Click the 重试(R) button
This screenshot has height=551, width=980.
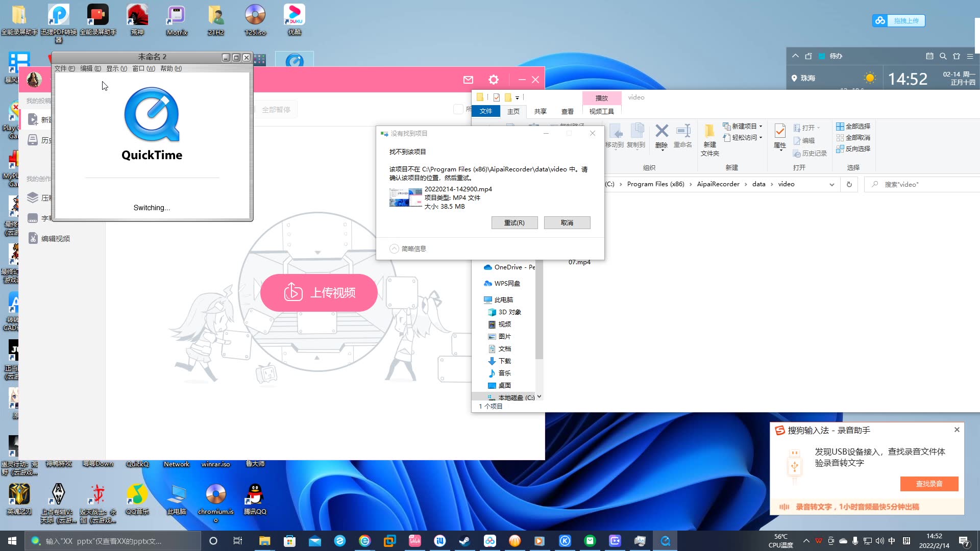tap(514, 223)
